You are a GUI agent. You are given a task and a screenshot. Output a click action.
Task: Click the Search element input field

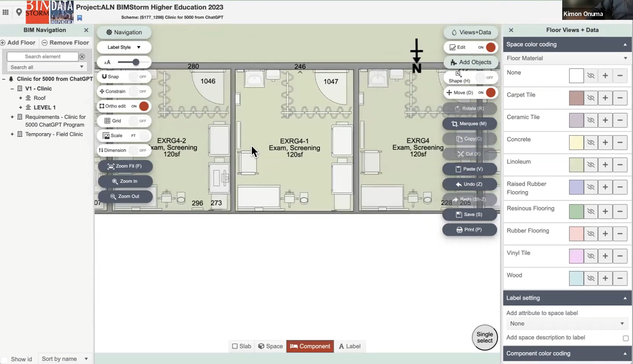coord(43,56)
